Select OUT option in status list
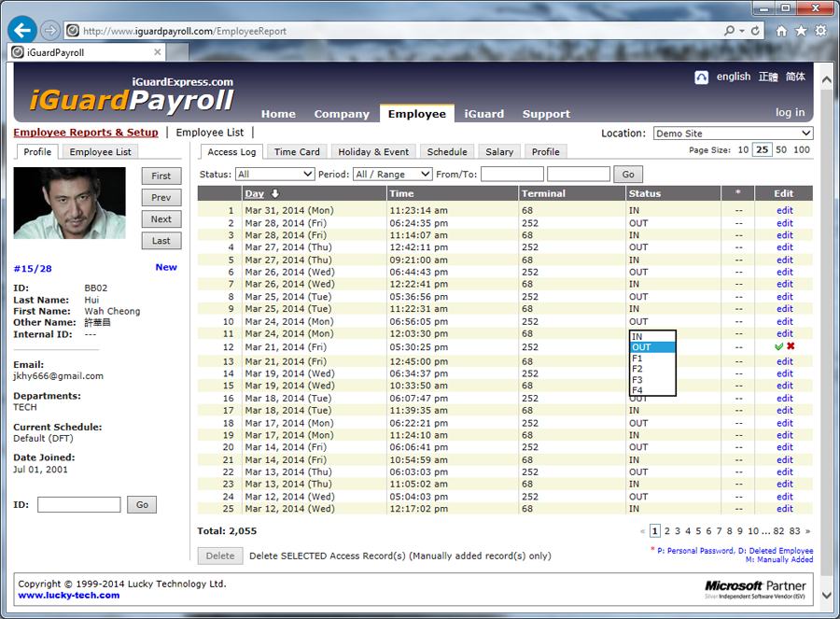The width and height of the screenshot is (840, 619). click(x=652, y=347)
